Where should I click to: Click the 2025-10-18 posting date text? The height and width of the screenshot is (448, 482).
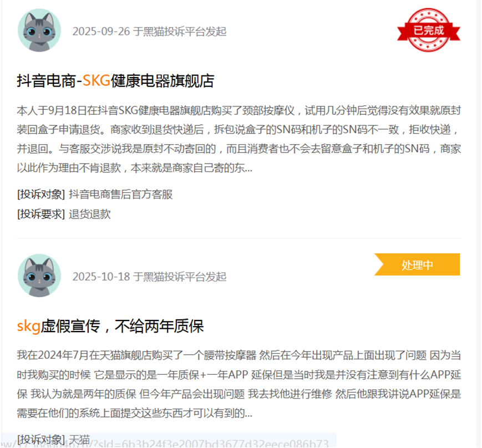tap(101, 277)
